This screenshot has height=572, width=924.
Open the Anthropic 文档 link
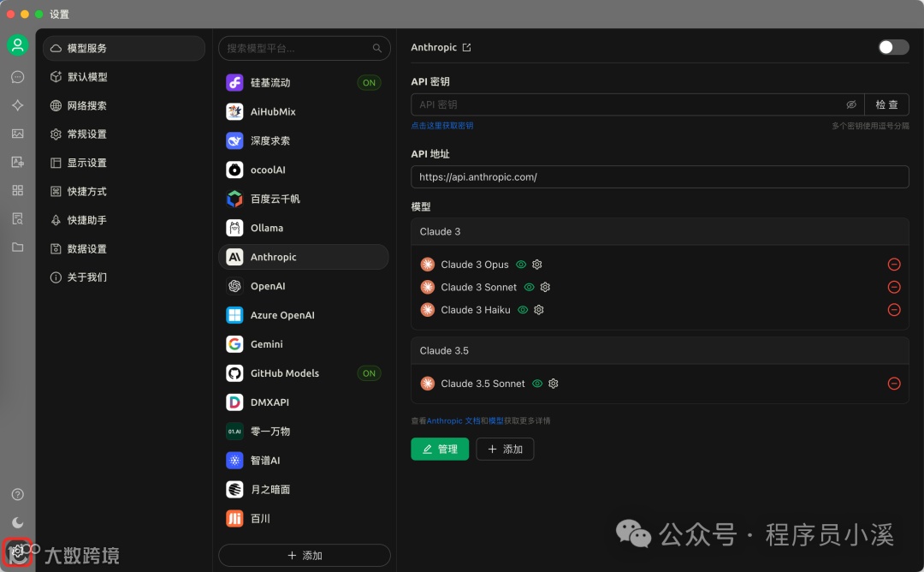point(453,420)
